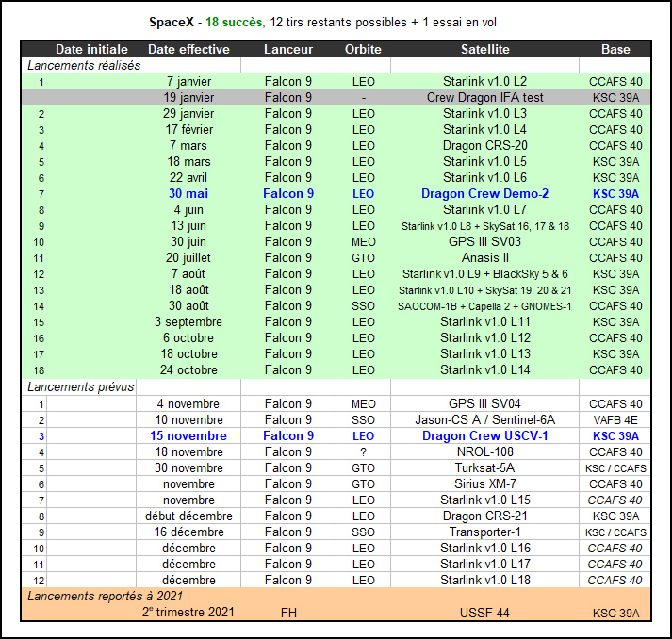The image size is (672, 639).
Task: Select 'Jason-CS A / Sentinel-6A' cell
Action: point(485,420)
